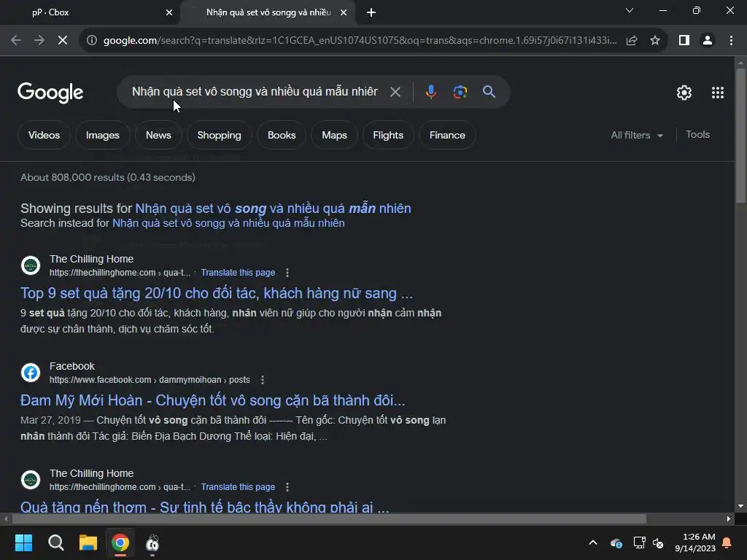Open 'Top 9 set quà tặng 20/10' result
Image resolution: width=747 pixels, height=560 pixels.
point(216,293)
